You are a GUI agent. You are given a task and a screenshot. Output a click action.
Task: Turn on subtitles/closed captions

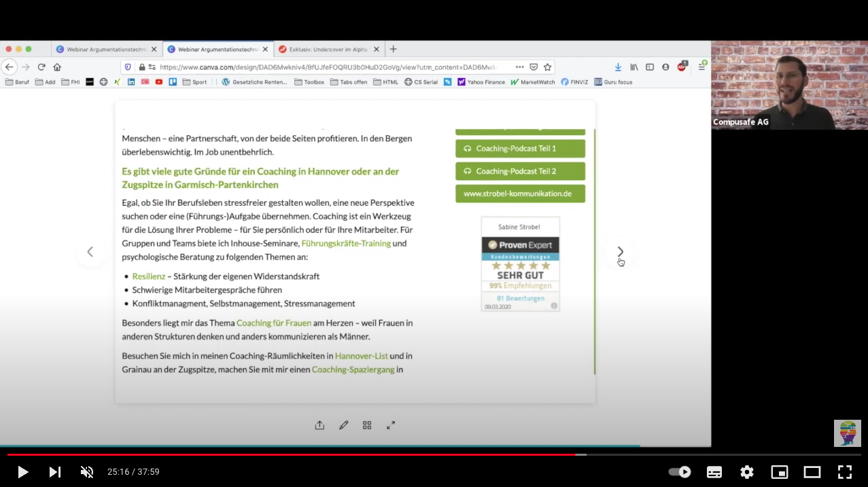(714, 472)
